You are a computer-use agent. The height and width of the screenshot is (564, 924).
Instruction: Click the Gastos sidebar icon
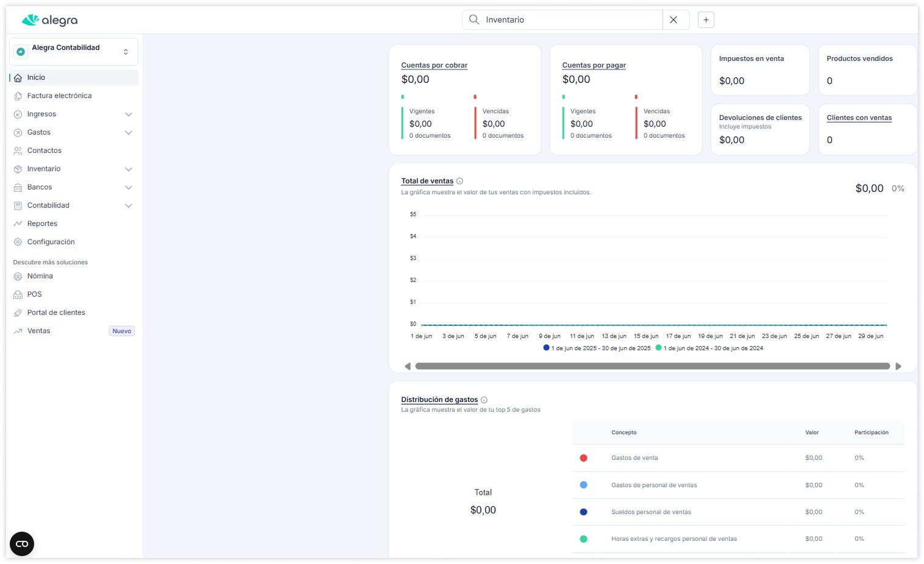pyautogui.click(x=18, y=133)
